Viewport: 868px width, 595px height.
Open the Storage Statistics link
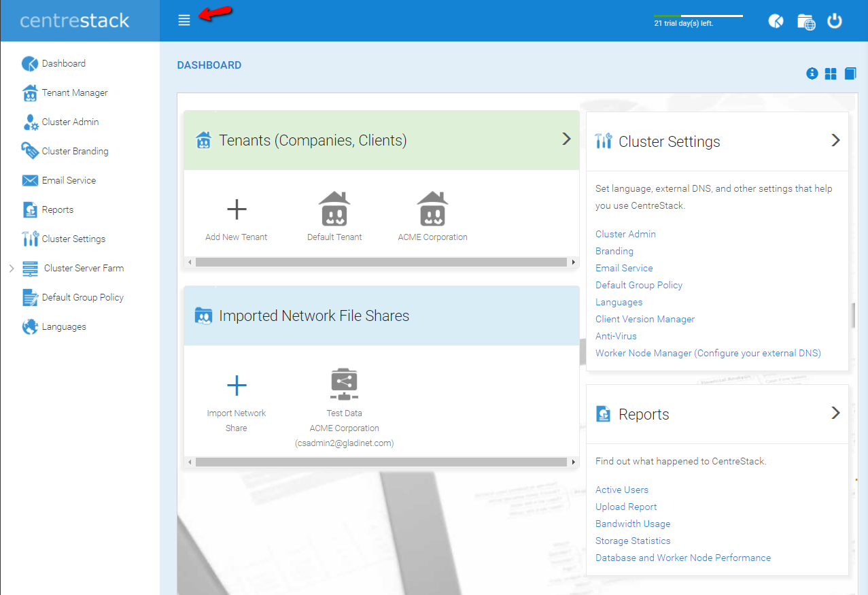633,541
